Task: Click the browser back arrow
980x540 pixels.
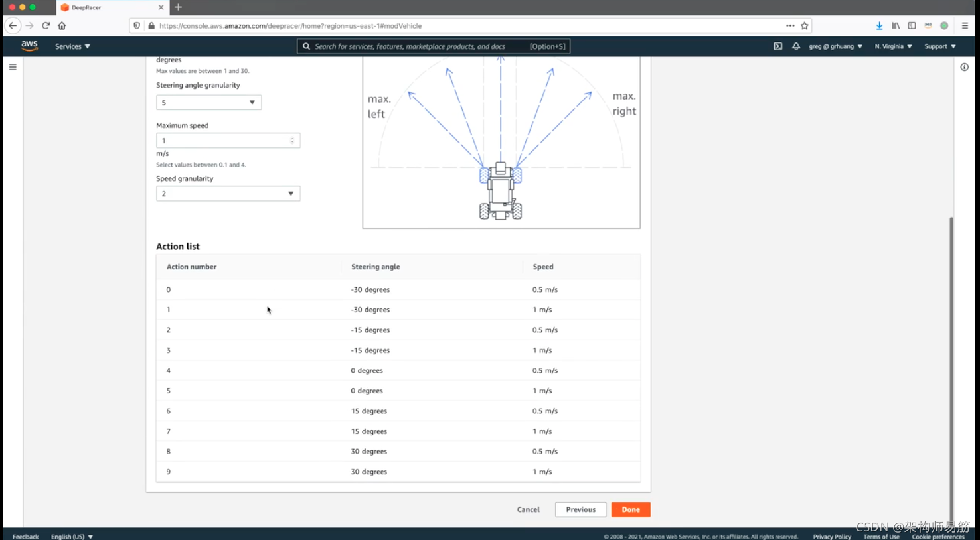Action: click(x=13, y=25)
